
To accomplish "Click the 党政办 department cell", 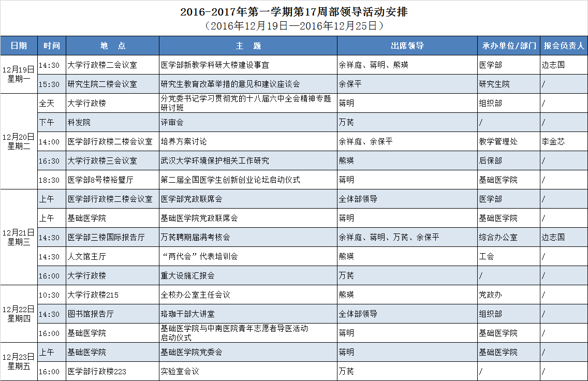I will pyautogui.click(x=490, y=295).
